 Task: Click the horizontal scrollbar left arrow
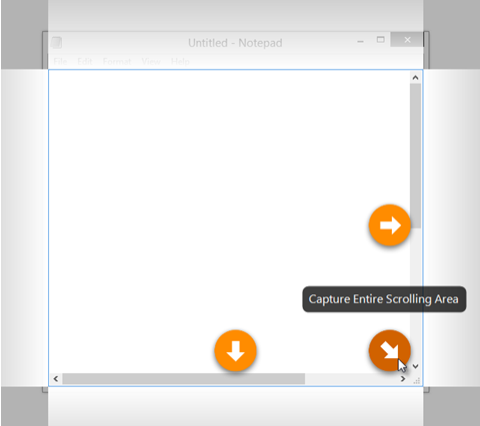tap(56, 379)
